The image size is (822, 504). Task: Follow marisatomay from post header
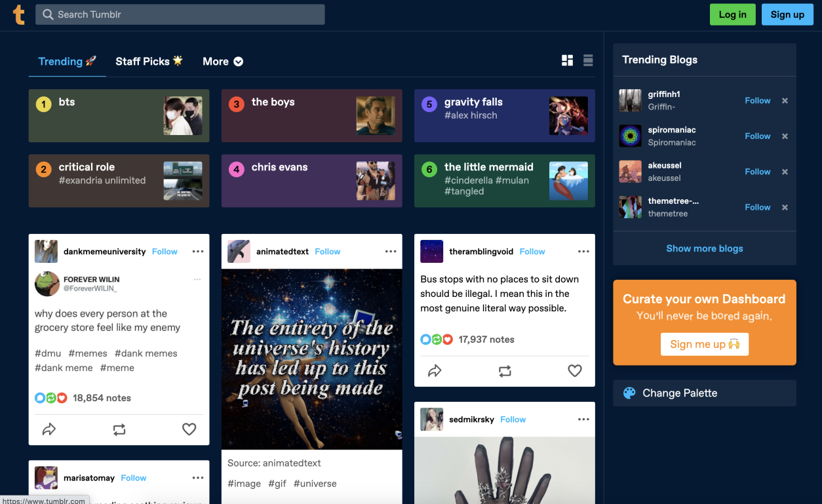pos(134,478)
